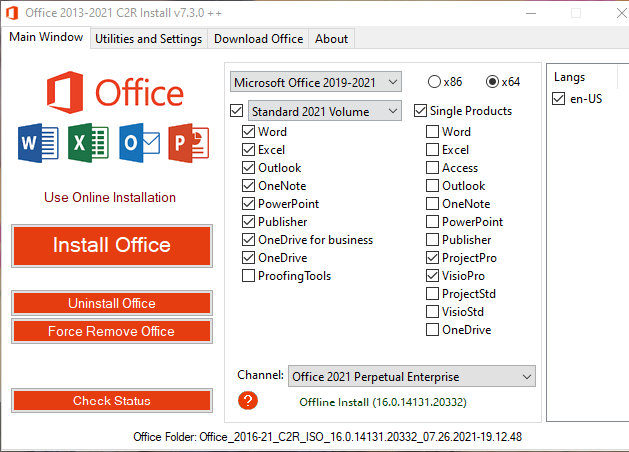Open Microsoft Office 2019-2021 version dropdown

pos(316,82)
